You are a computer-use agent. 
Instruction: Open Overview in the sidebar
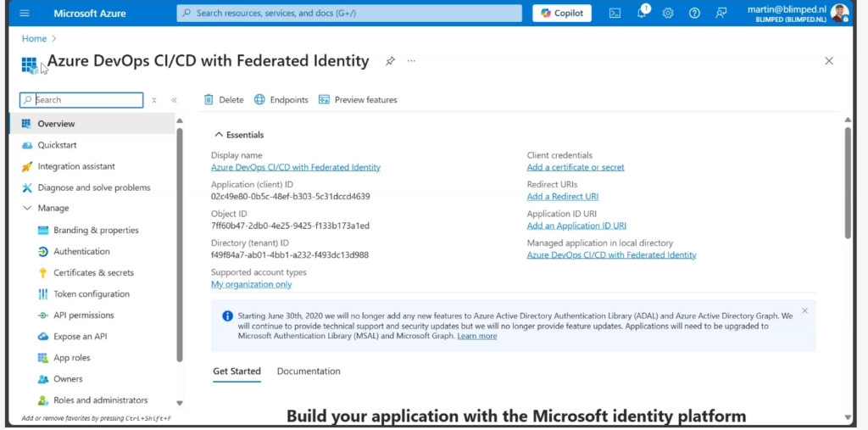point(92,124)
